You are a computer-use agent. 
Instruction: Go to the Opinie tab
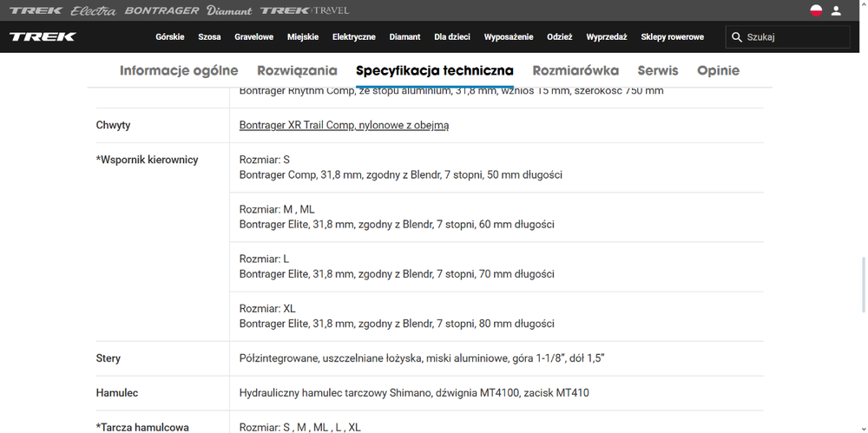[x=718, y=70]
